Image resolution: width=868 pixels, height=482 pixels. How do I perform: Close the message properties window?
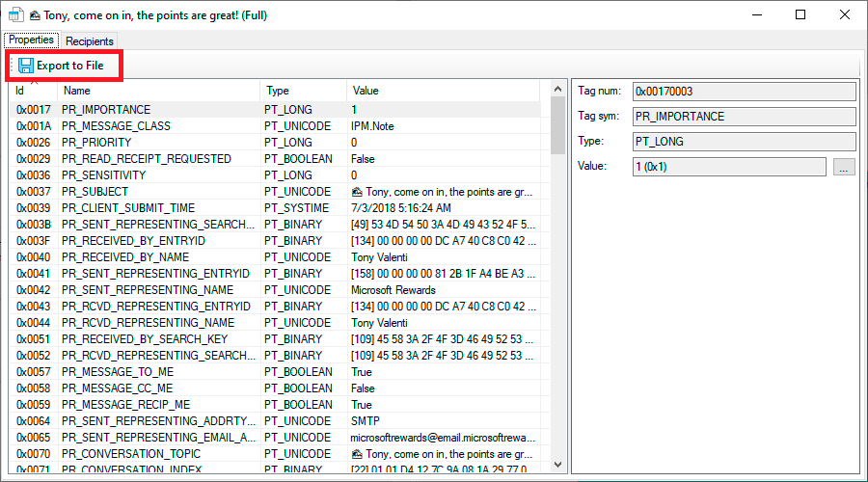pos(844,14)
